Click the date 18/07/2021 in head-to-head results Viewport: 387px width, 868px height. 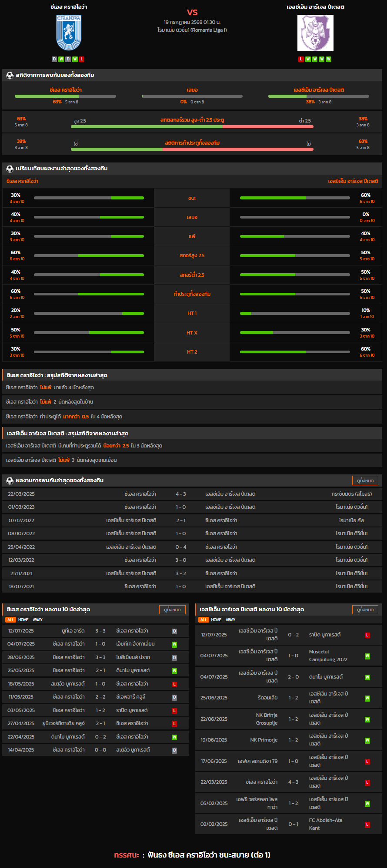pyautogui.click(x=21, y=586)
